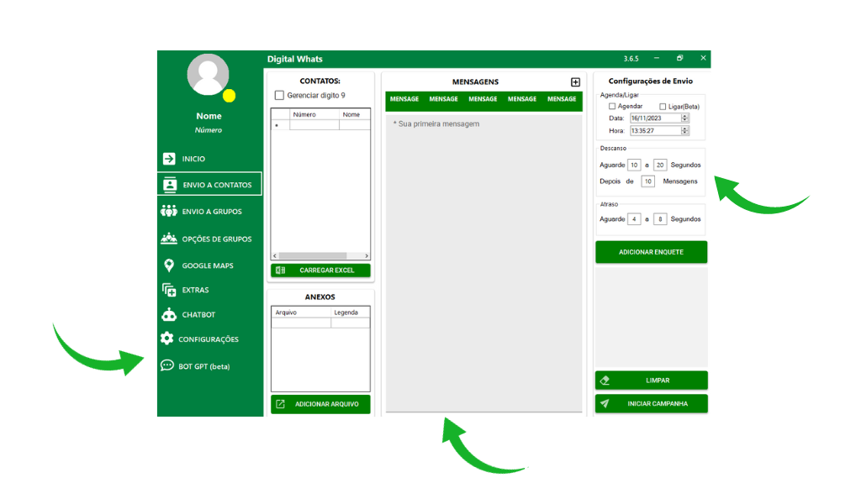Open the Extras stacked-plus icon

pos(169,290)
